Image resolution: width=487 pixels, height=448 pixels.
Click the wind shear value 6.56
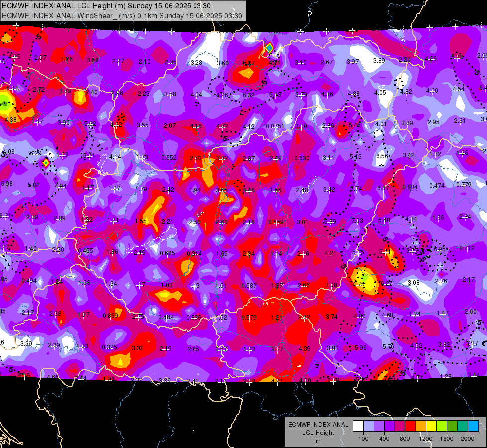(x=382, y=156)
